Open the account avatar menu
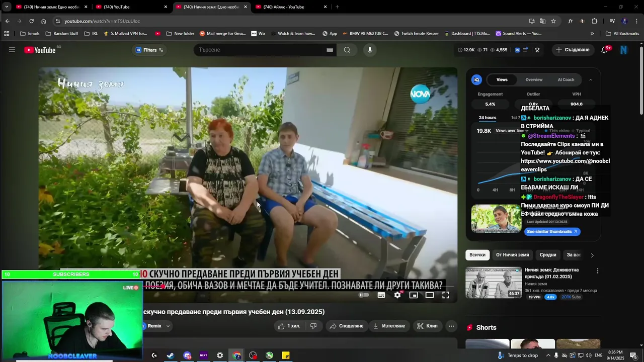Image resolution: width=644 pixels, height=362 pixels. point(624,50)
